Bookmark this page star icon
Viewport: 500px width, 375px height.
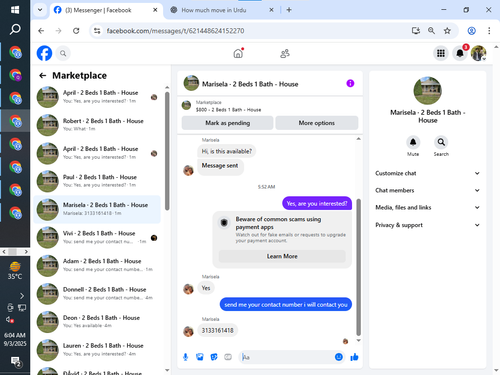click(x=447, y=31)
